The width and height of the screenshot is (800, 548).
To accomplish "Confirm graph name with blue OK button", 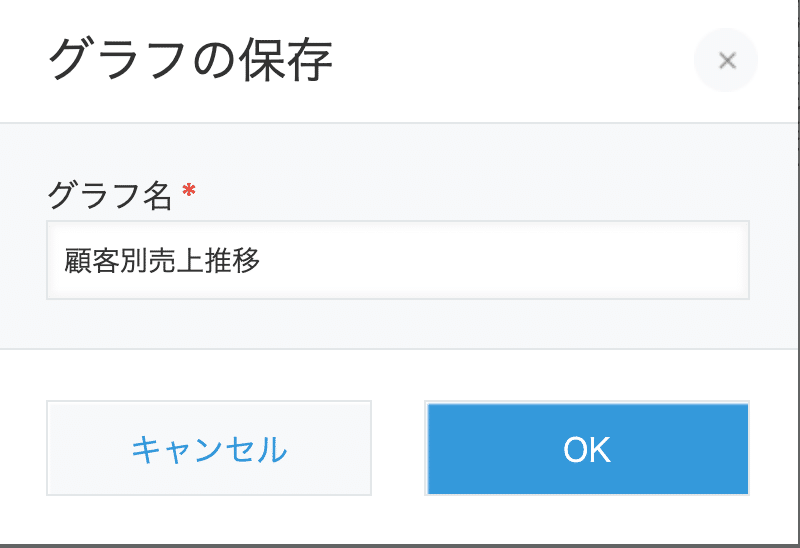I will pyautogui.click(x=587, y=449).
